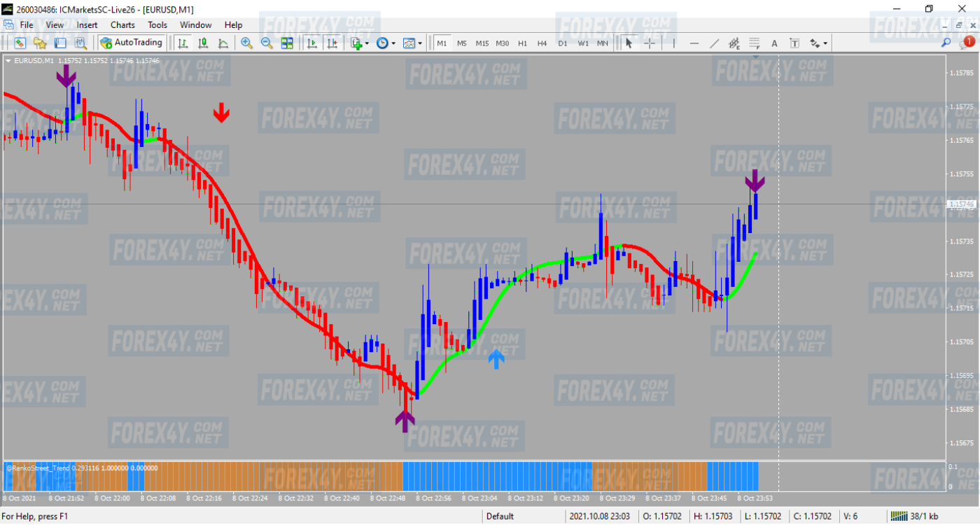The height and width of the screenshot is (525, 980).
Task: Open the Tiled Windows view
Action: tap(287, 43)
